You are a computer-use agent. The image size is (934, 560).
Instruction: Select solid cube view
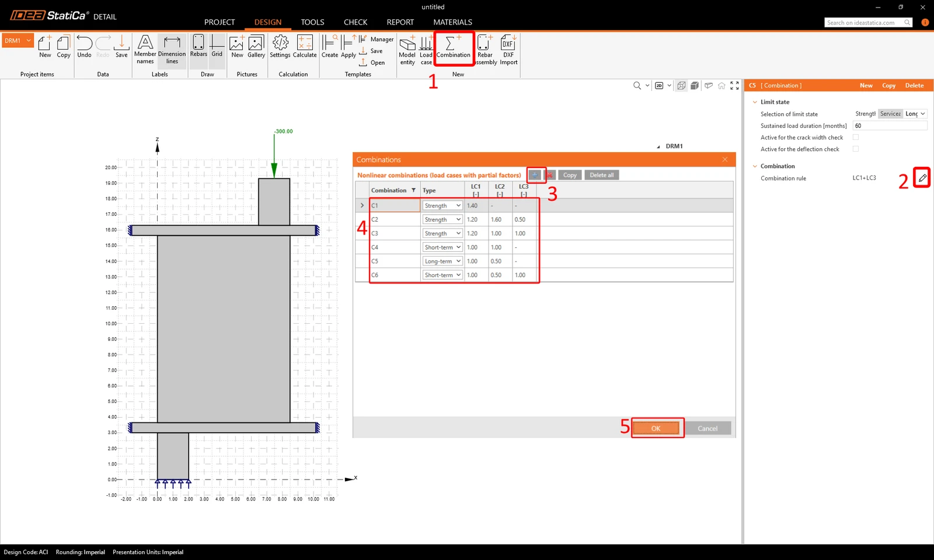[x=695, y=86]
